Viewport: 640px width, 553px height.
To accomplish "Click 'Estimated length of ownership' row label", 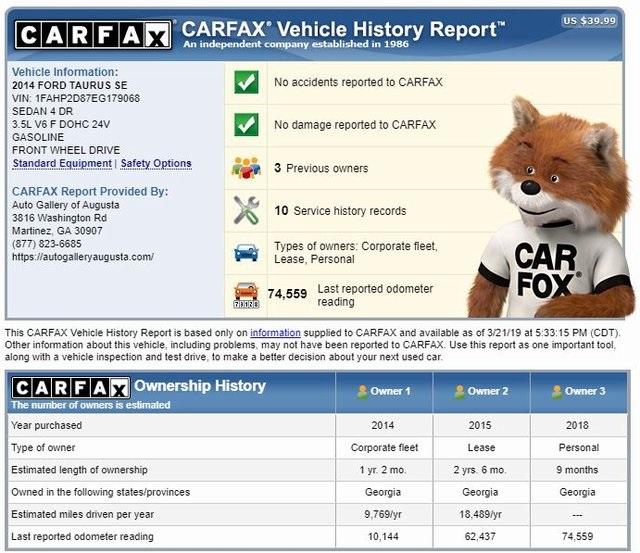I will tap(79, 470).
